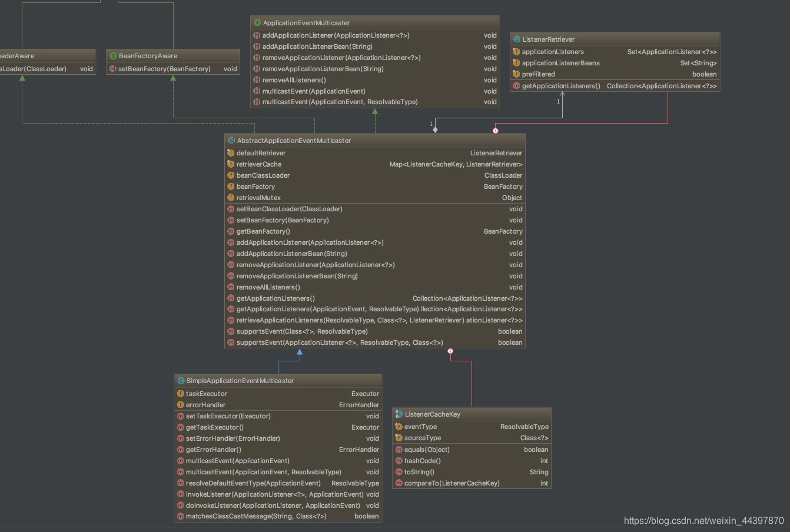Viewport: 790px width, 532px height.
Task: Click the green implementation arrowhead under ApplicationEventMulticaster
Action: click(375, 111)
